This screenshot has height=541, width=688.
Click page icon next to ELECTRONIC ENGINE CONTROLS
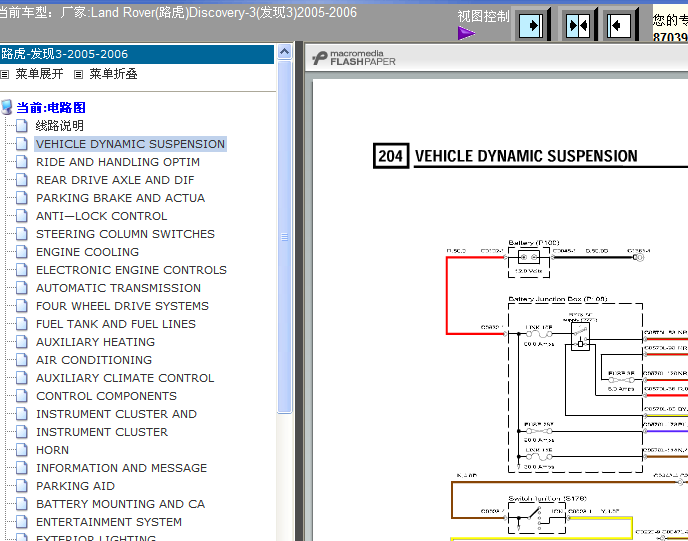22,270
